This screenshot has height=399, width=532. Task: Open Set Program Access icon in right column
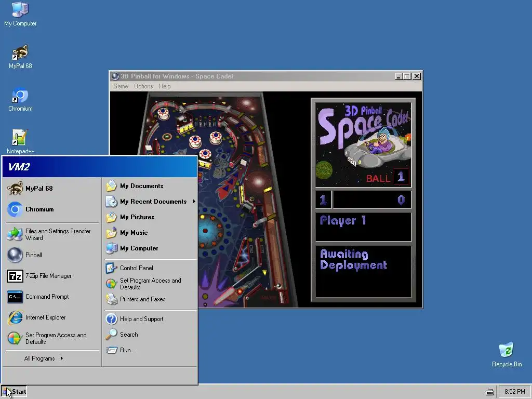(111, 284)
